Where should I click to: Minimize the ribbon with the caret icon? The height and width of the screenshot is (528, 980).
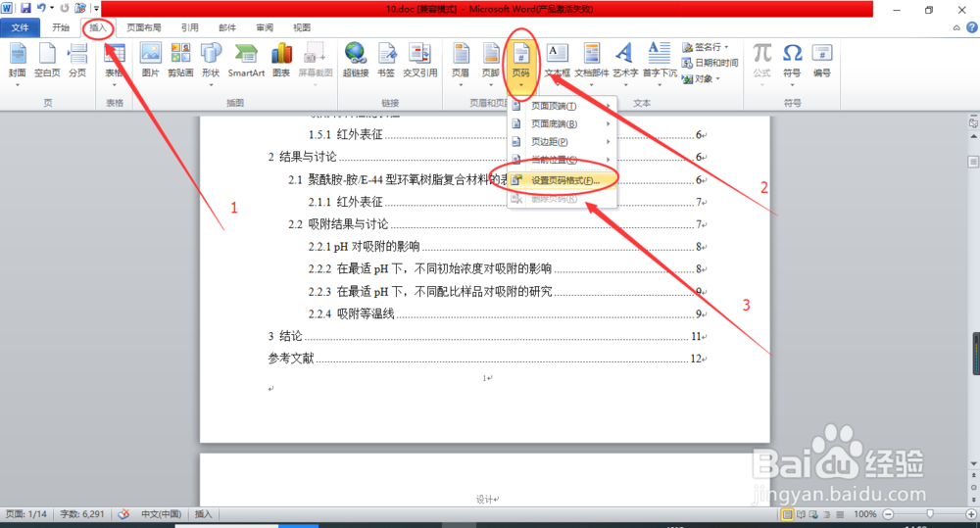pyautogui.click(x=956, y=27)
